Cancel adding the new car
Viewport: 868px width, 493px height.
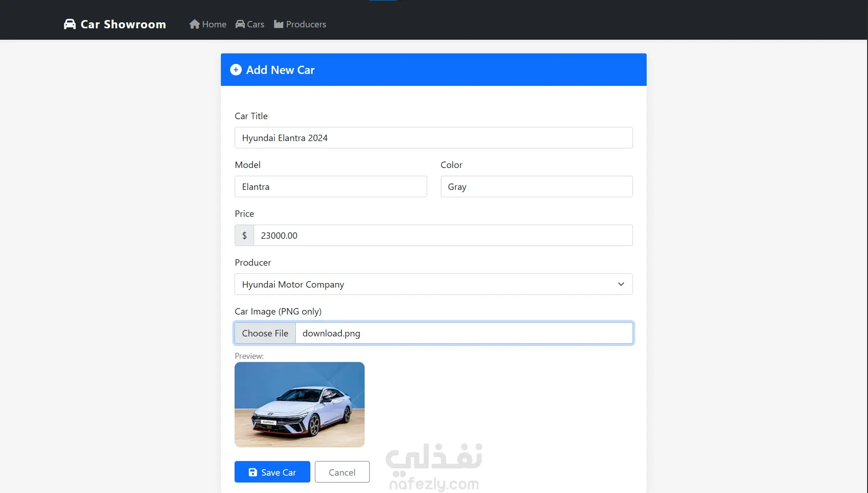click(x=342, y=472)
